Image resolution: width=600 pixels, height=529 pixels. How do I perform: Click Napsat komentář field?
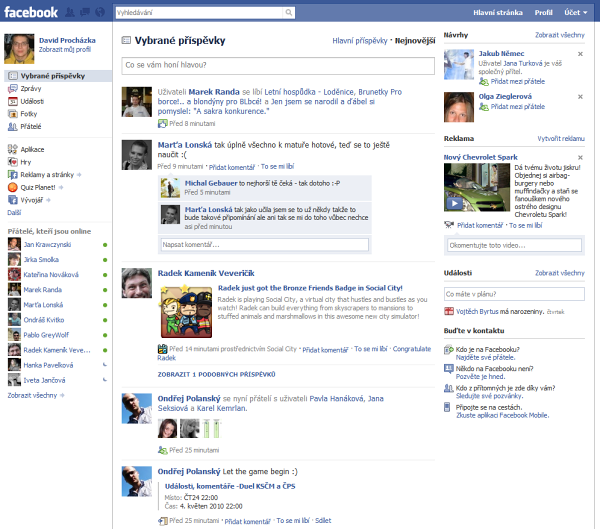click(264, 245)
